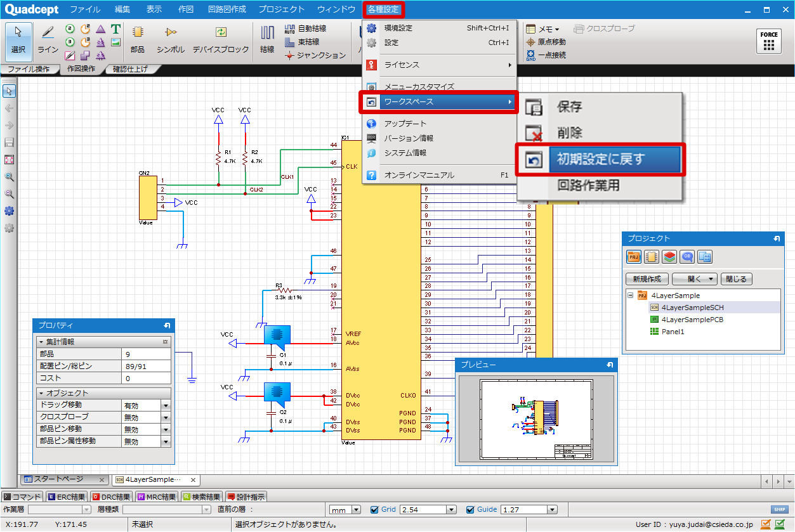Place a シンボル symbol

(x=170, y=39)
